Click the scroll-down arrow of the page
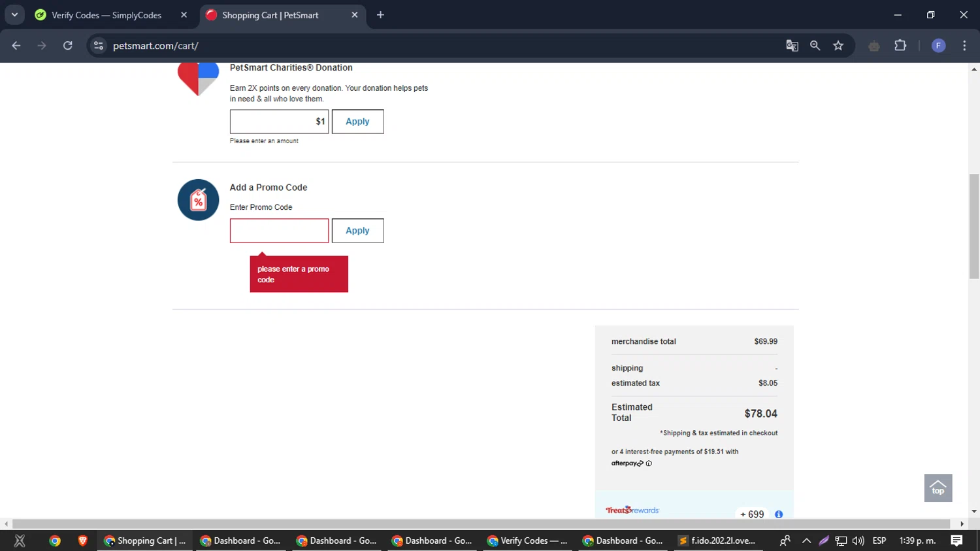 [974, 512]
